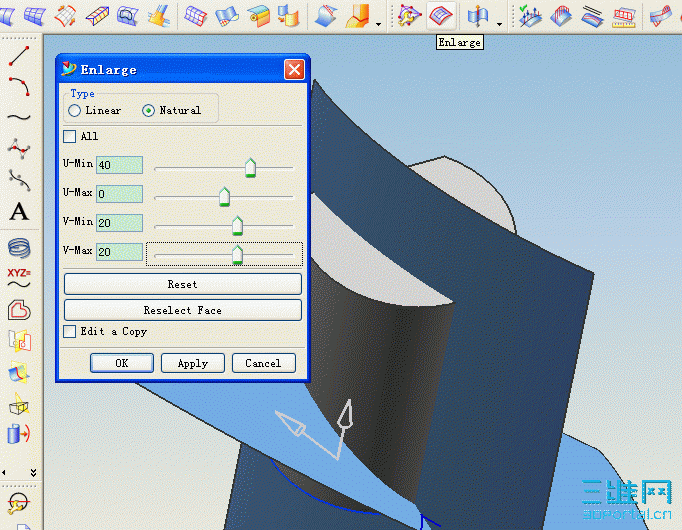This screenshot has height=530, width=682.
Task: Click the V-Max slider handle
Action: 237,255
